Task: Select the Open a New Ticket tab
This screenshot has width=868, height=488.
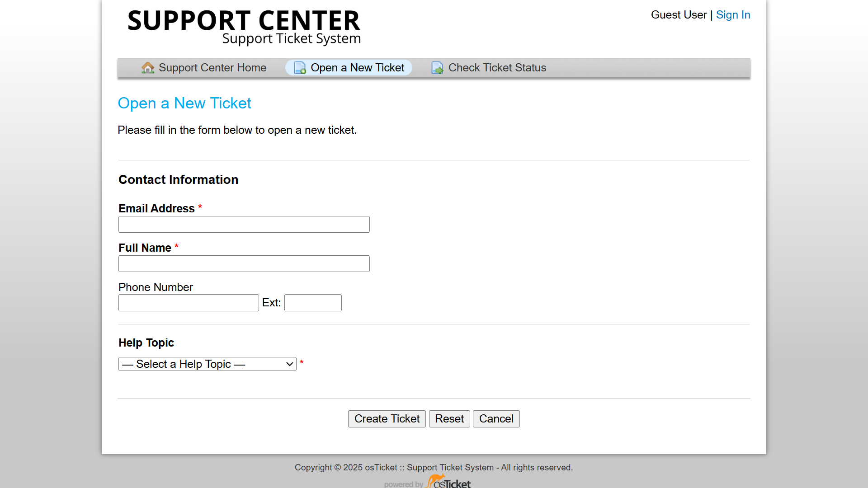Action: point(349,68)
